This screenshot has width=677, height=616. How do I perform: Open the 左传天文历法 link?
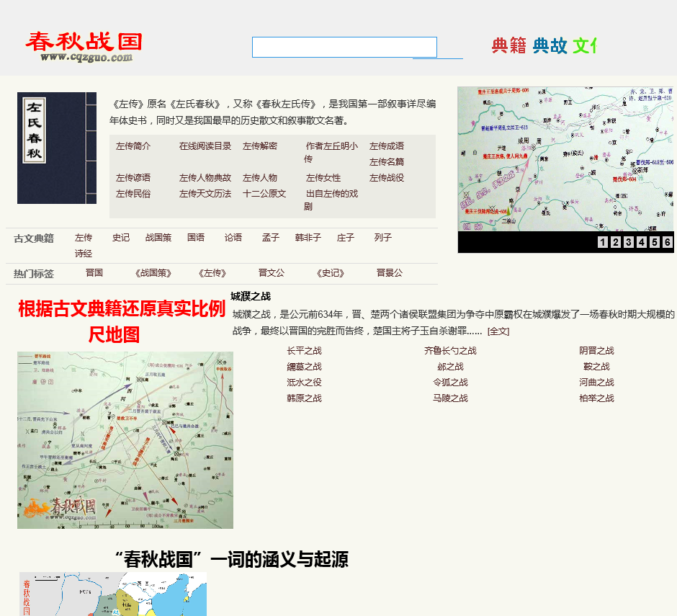pyautogui.click(x=205, y=194)
